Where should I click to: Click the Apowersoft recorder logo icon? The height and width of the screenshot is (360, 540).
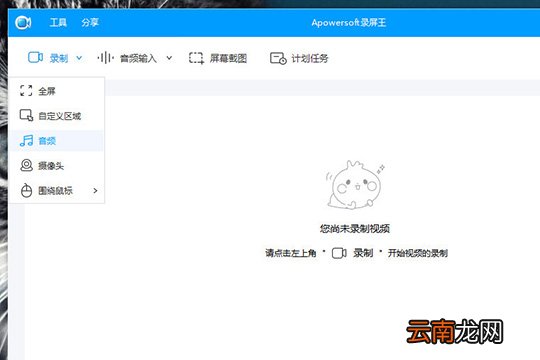click(x=23, y=23)
